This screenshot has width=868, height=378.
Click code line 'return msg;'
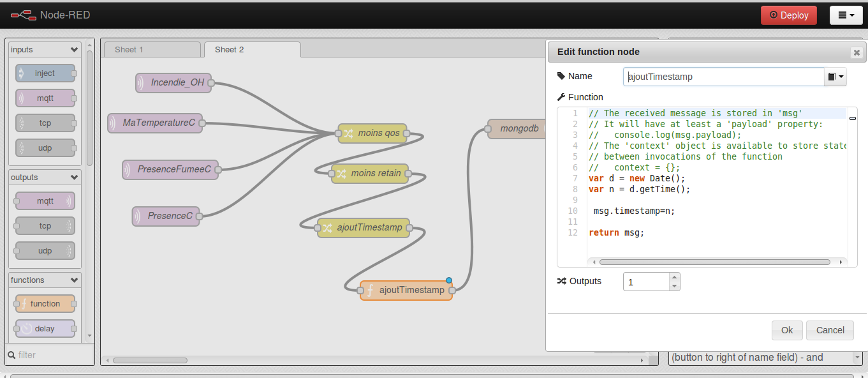(617, 232)
